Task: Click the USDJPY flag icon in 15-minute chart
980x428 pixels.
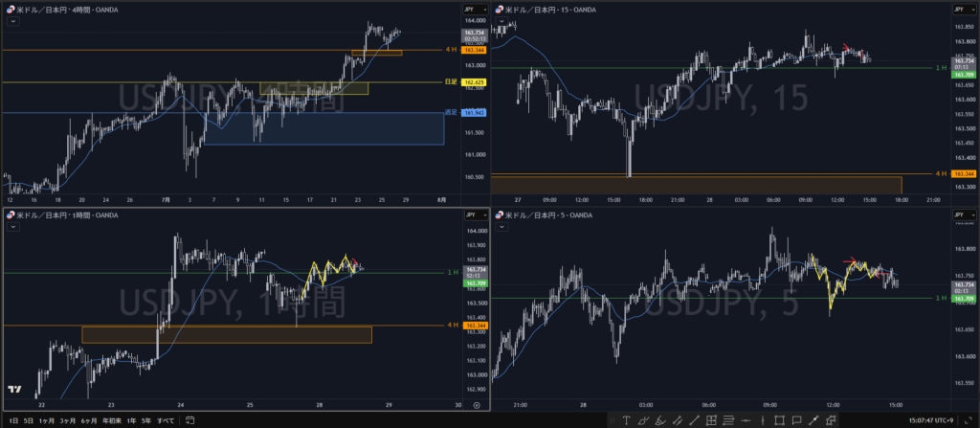Action: click(500, 10)
